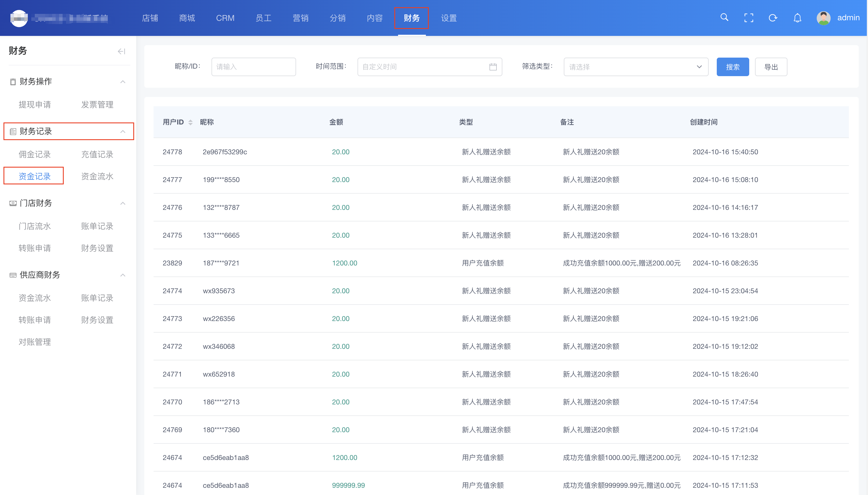
Task: Click the 财务记录 document icon
Action: pyautogui.click(x=13, y=132)
